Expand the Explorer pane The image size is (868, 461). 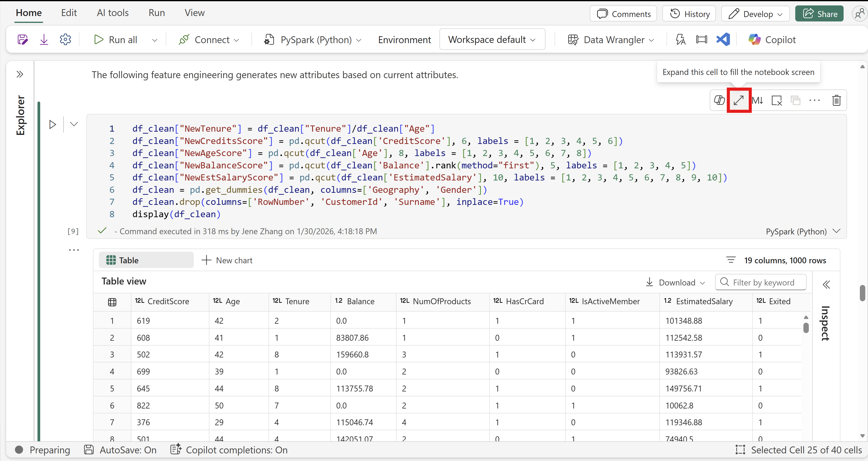[20, 74]
